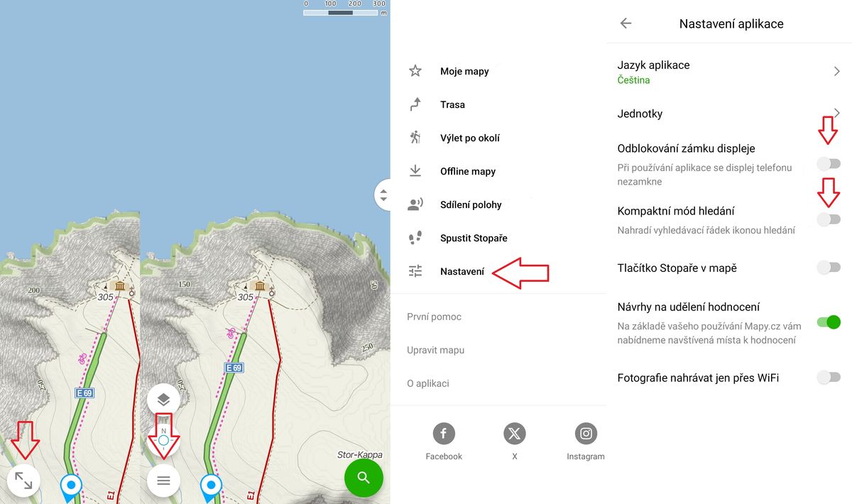Open the X social icon
The height and width of the screenshot is (504, 852).
pos(515,433)
